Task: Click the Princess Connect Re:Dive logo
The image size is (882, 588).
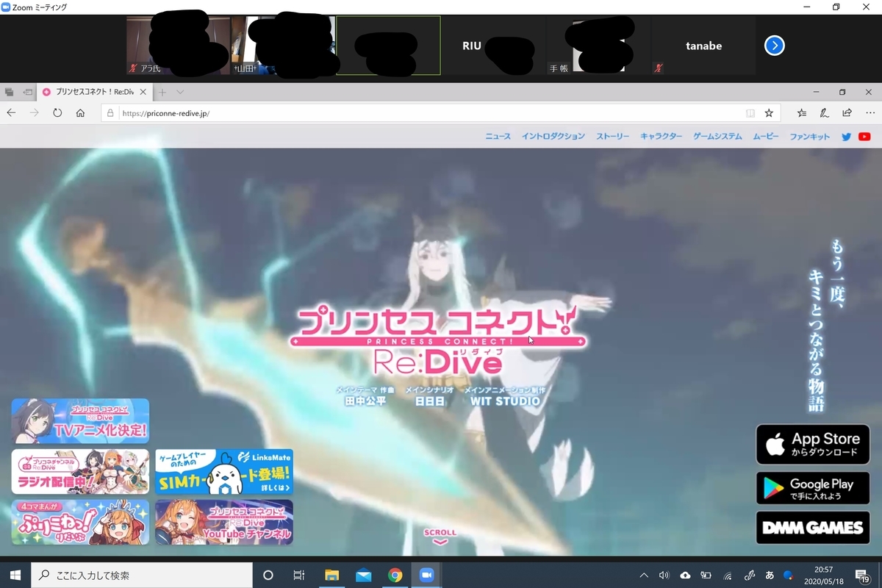Action: click(439, 341)
